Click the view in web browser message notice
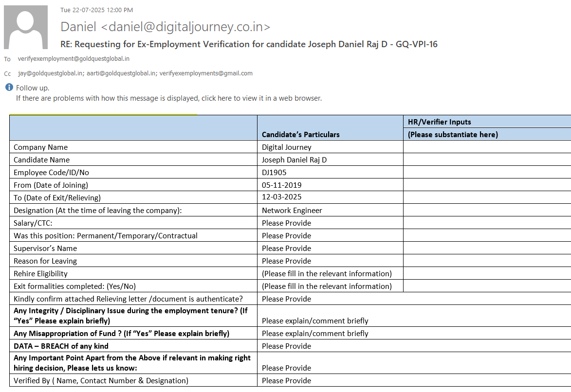The height and width of the screenshot is (392, 571). (169, 98)
